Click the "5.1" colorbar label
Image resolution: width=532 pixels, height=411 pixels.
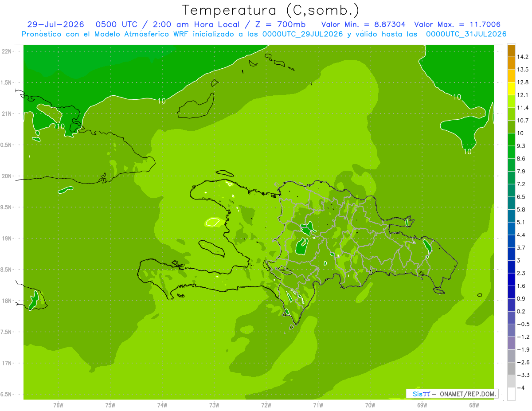(x=521, y=223)
